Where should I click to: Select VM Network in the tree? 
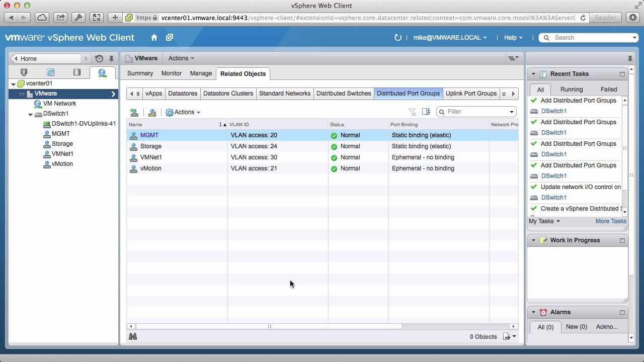click(x=59, y=104)
